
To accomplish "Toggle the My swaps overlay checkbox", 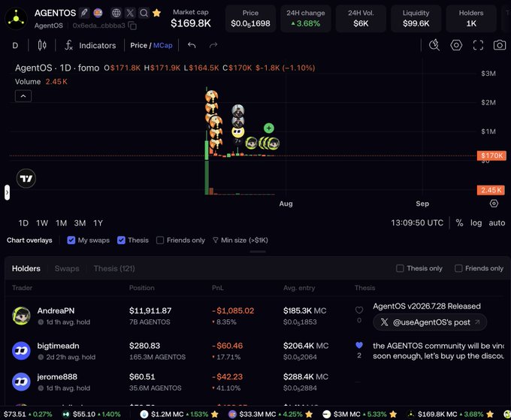I will (x=71, y=240).
